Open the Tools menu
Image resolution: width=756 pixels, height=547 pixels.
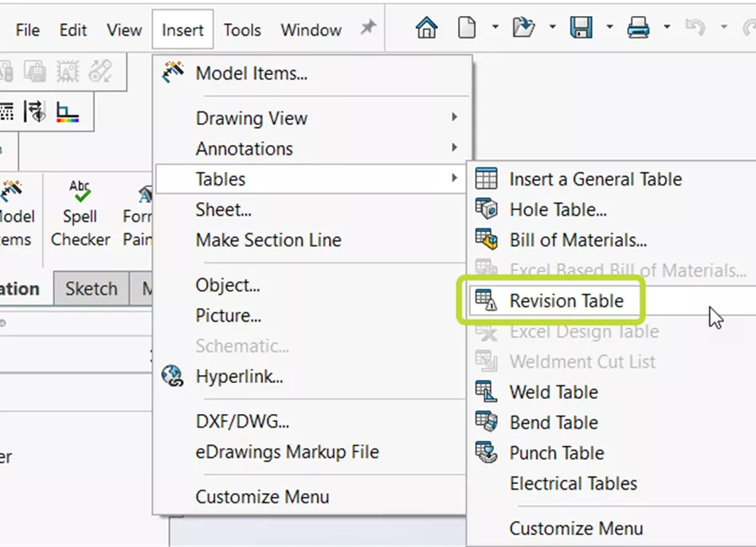(x=242, y=30)
